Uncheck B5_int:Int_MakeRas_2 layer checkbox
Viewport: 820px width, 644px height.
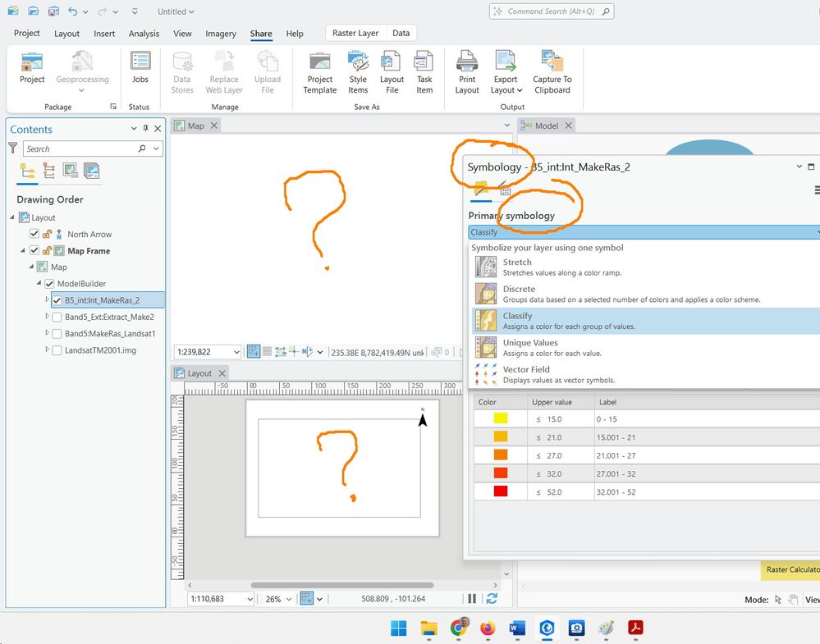click(x=57, y=300)
